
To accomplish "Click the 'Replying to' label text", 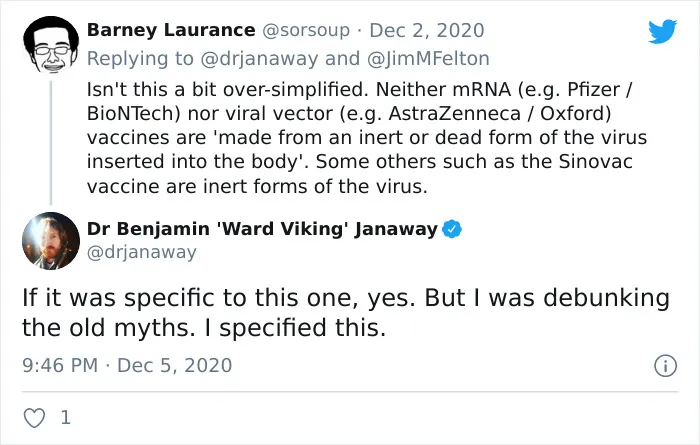I will 140,58.
